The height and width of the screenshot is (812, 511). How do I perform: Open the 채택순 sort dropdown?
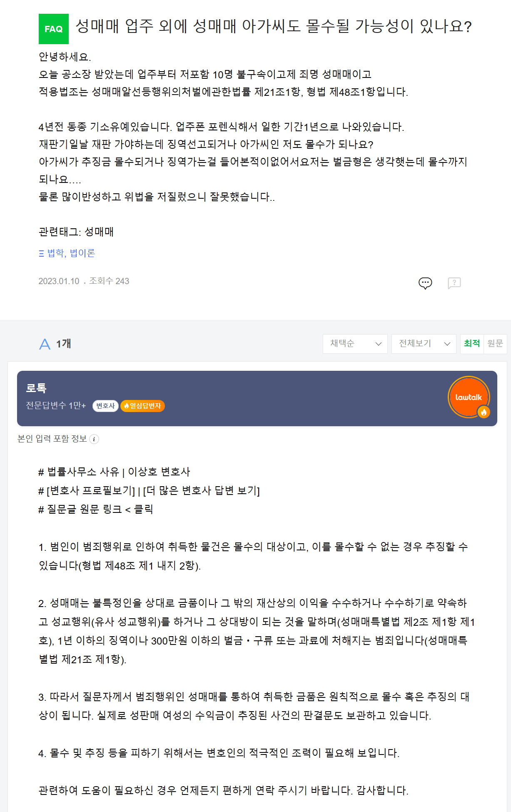click(x=355, y=344)
